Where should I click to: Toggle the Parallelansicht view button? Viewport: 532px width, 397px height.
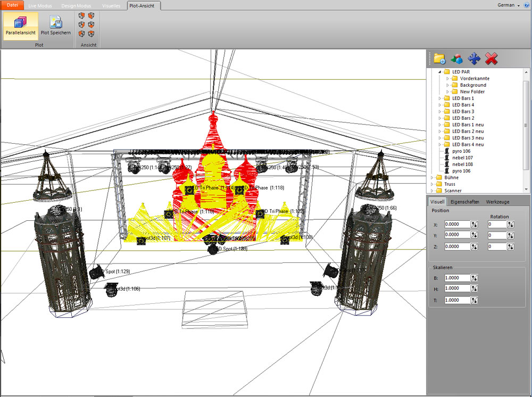coord(21,26)
